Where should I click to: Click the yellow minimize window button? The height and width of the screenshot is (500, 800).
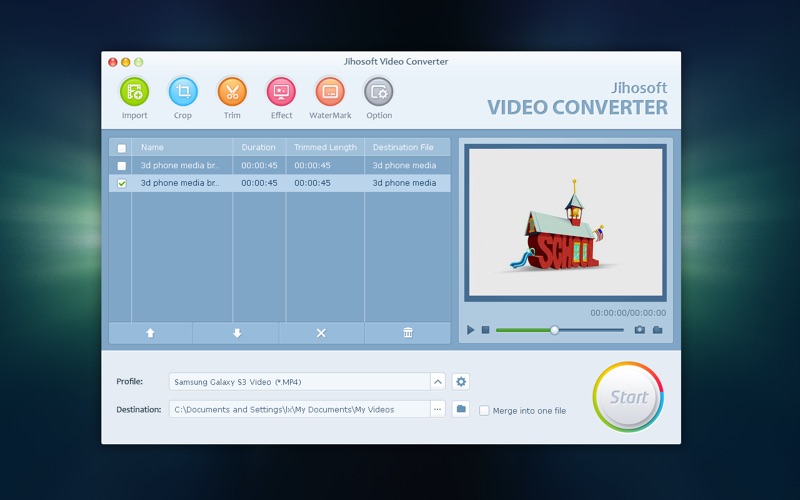tap(126, 62)
